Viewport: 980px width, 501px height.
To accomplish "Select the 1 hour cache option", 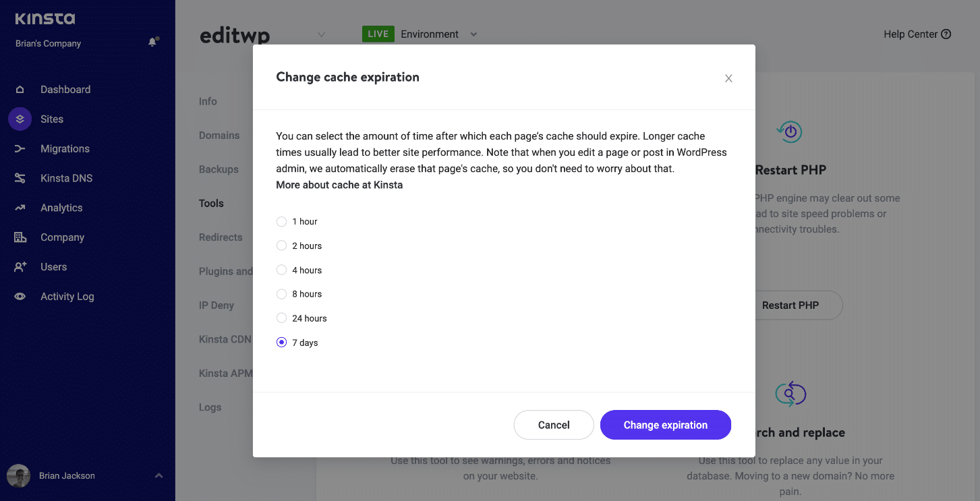I will tap(282, 222).
